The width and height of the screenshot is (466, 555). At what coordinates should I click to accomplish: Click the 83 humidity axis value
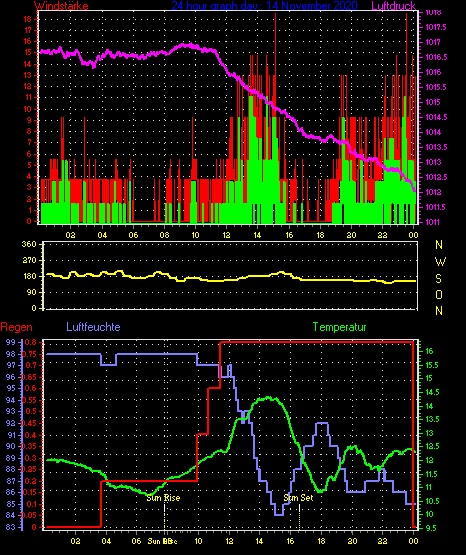[11, 527]
